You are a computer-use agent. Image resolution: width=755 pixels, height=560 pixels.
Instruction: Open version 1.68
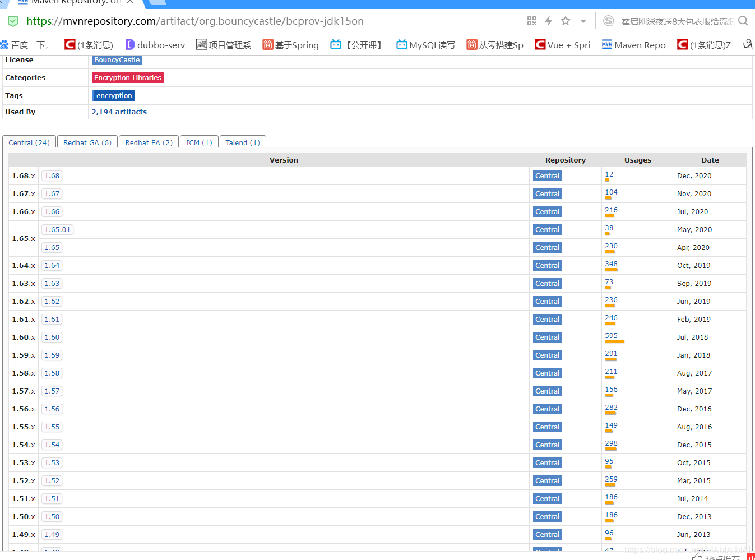point(52,176)
